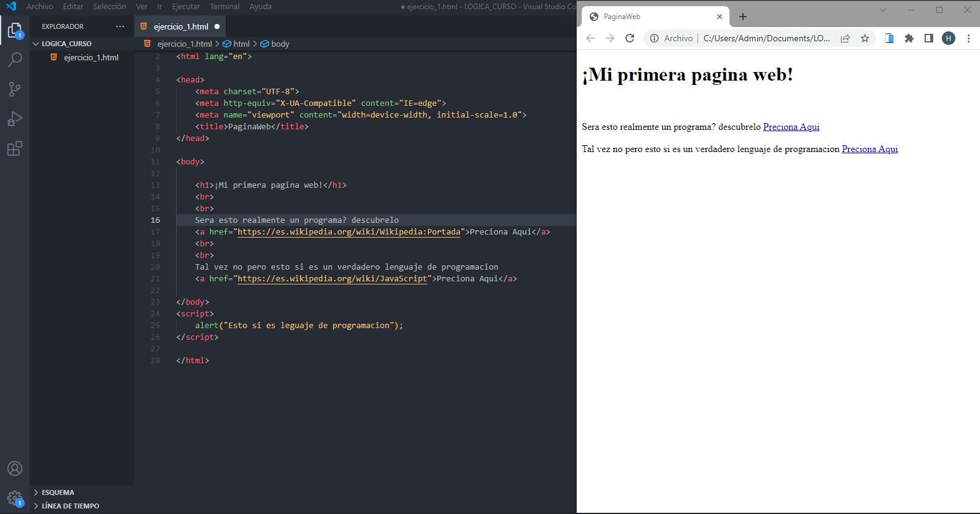This screenshot has height=514, width=980.
Task: Expand the ESQUEMA section
Action: pyautogui.click(x=58, y=492)
